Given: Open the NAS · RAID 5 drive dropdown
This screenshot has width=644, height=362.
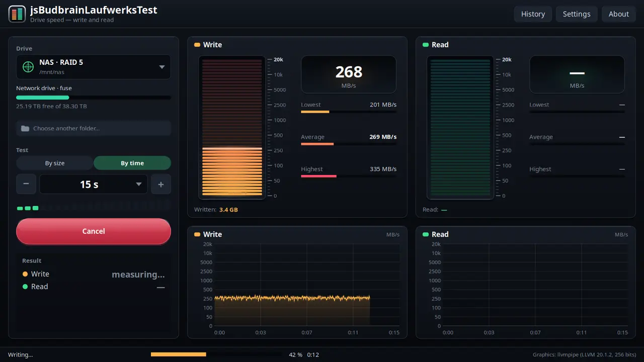Looking at the screenshot, I should [x=94, y=67].
